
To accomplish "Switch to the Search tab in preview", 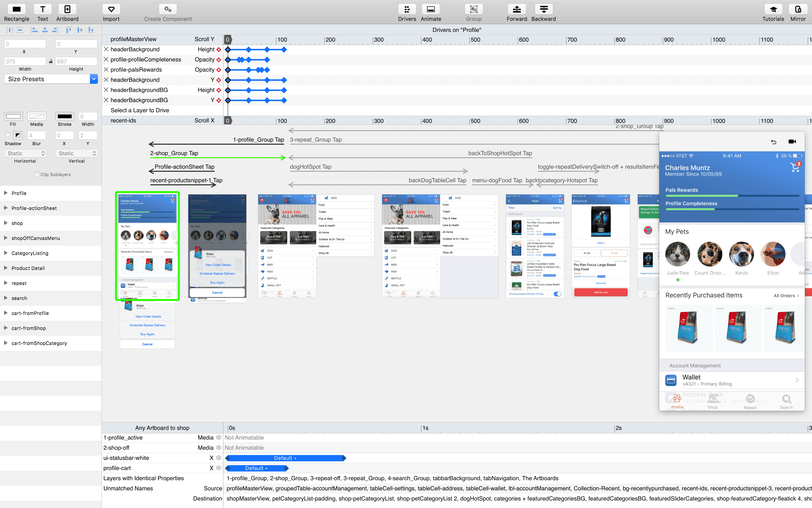I will point(786,402).
